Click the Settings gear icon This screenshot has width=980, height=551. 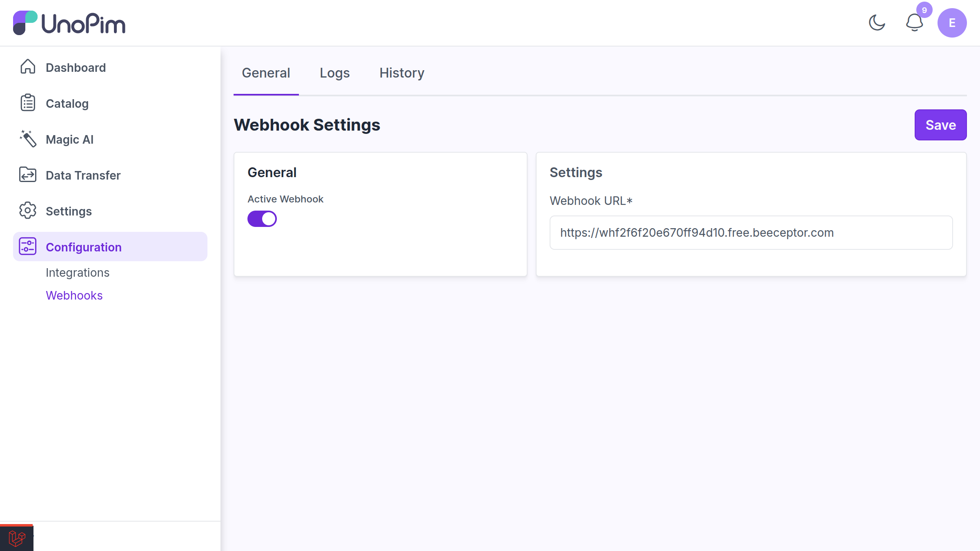(28, 211)
